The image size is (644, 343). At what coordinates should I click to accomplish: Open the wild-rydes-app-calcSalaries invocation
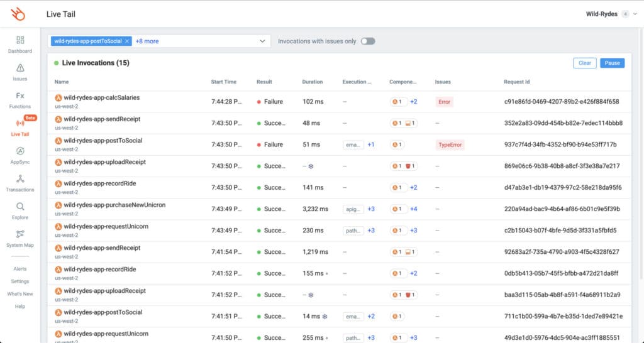click(101, 98)
